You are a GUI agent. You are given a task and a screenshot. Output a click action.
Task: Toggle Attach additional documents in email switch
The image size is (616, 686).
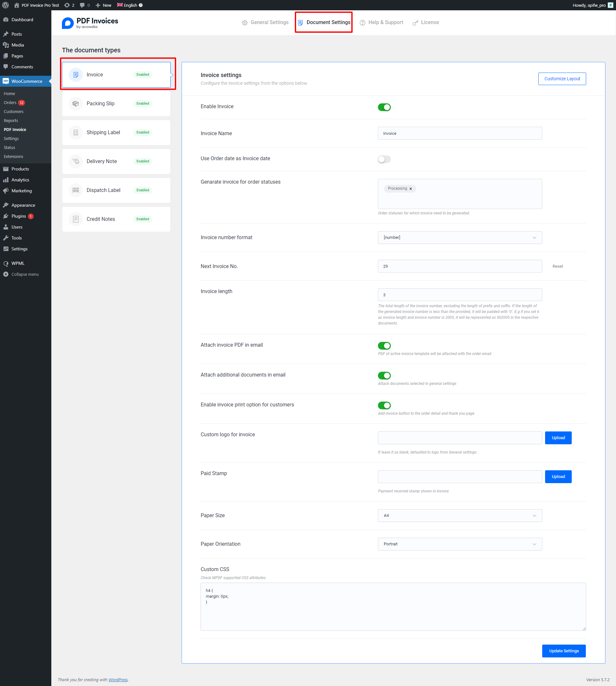384,375
